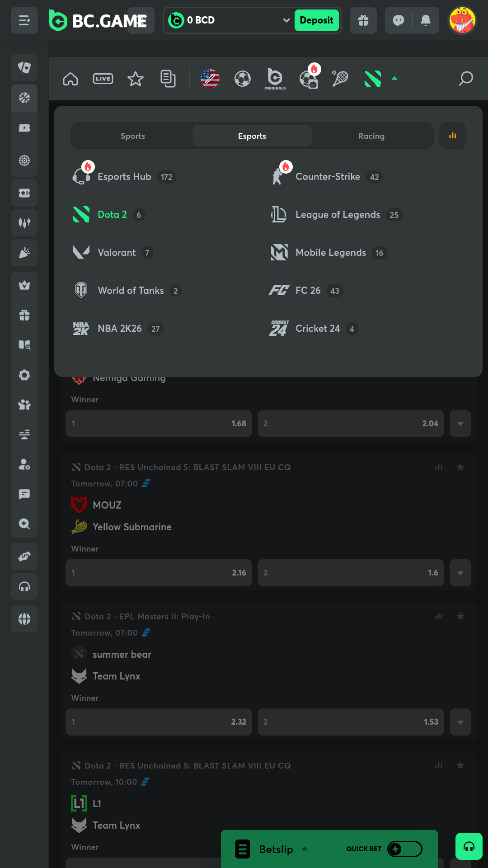
Task: Open Cricket 24 category
Action: click(314, 329)
